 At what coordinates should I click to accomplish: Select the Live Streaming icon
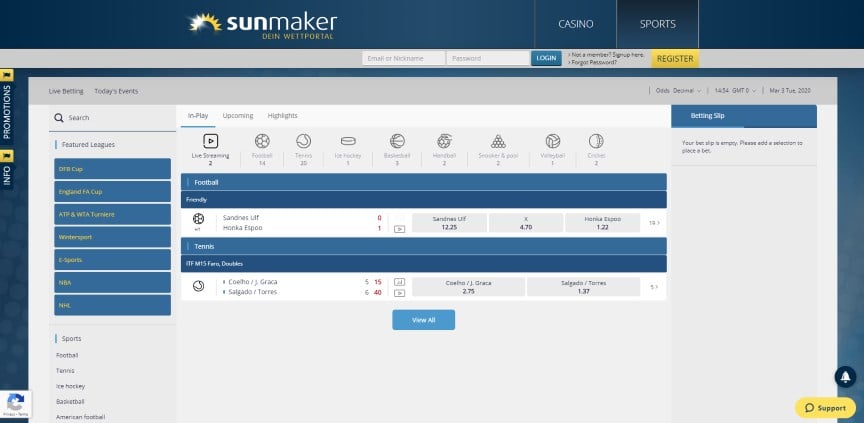coord(210,142)
